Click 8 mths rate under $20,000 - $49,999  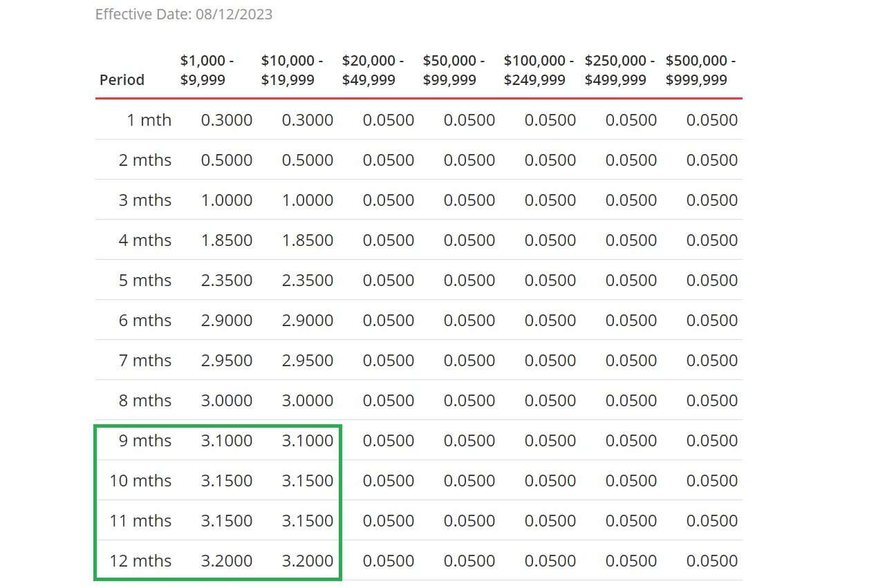point(389,400)
